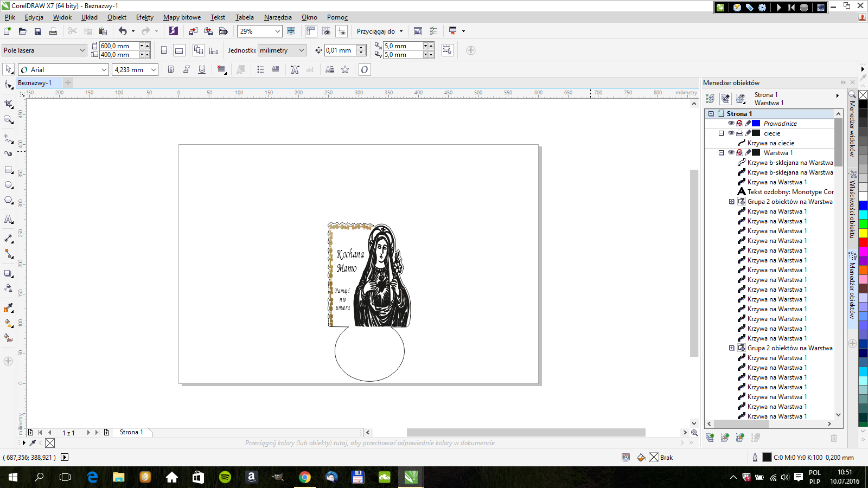Apply underline text formatting

click(x=202, y=69)
